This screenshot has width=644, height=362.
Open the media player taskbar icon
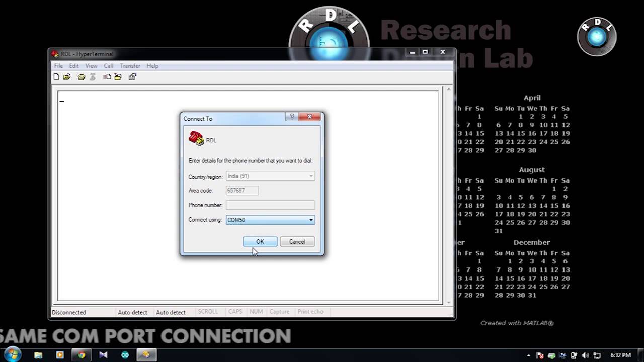[x=60, y=355]
